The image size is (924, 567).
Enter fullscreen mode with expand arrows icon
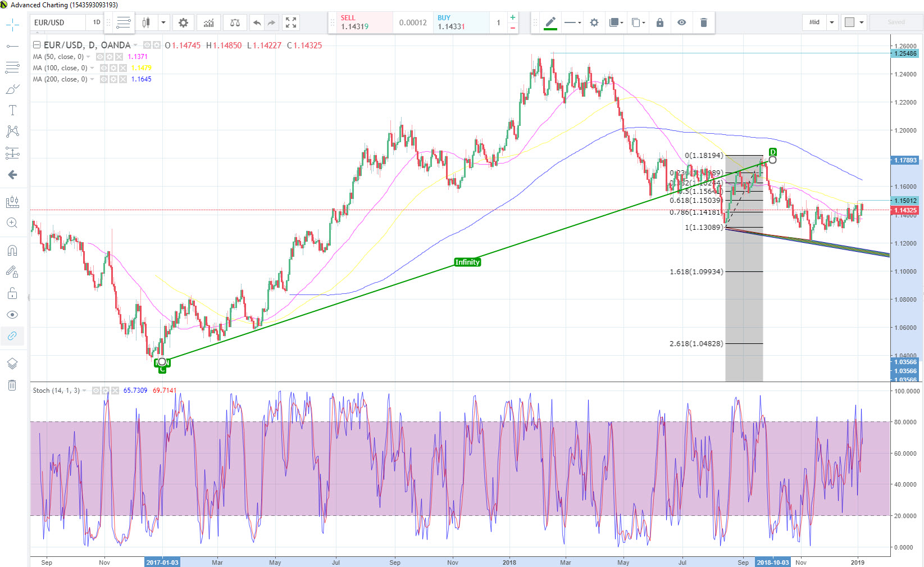[290, 22]
